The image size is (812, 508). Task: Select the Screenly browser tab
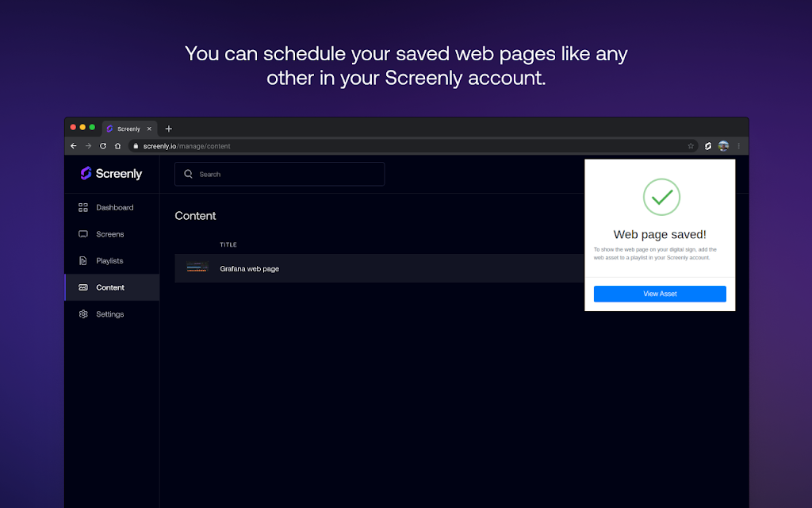coord(129,129)
